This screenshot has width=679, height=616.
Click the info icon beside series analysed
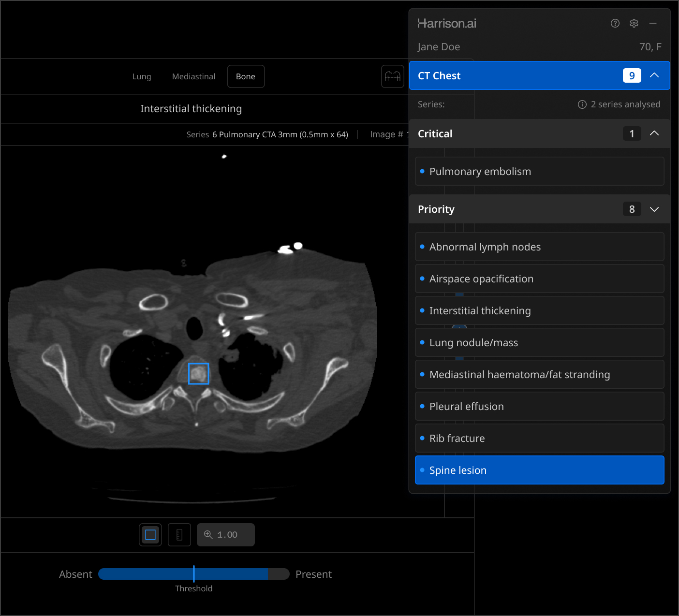click(x=582, y=104)
